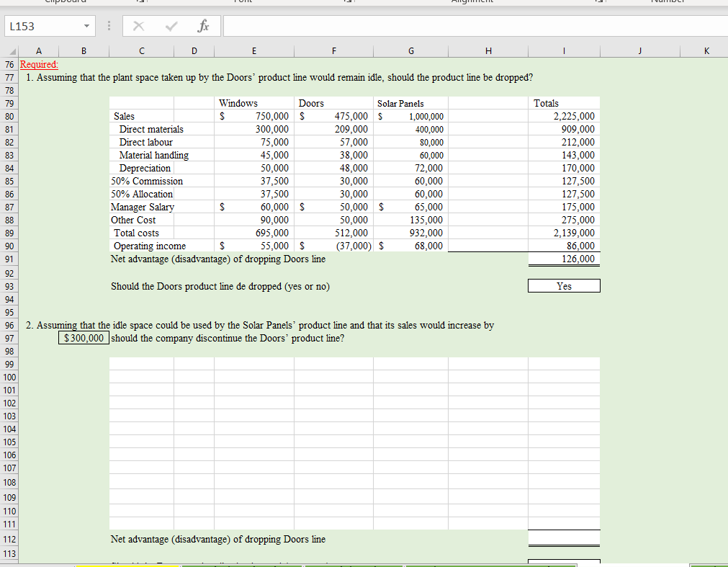728x567 pixels.
Task: Select row 93 header
Action: [x=9, y=287]
